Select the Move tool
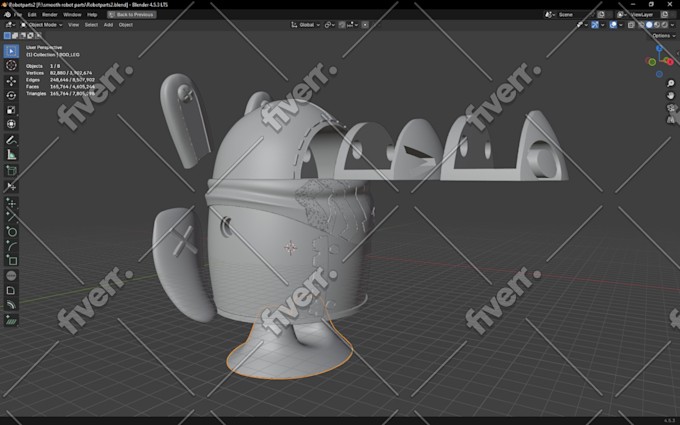 pos(11,81)
